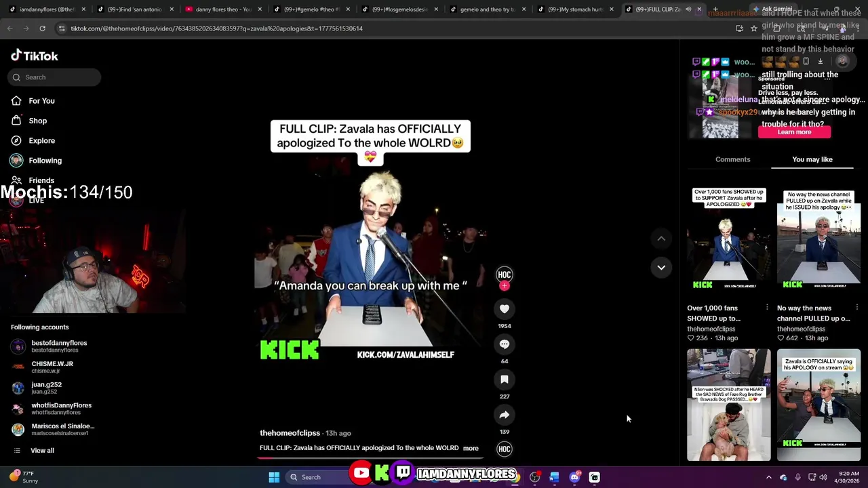Click the TikTok Search field

point(55,77)
